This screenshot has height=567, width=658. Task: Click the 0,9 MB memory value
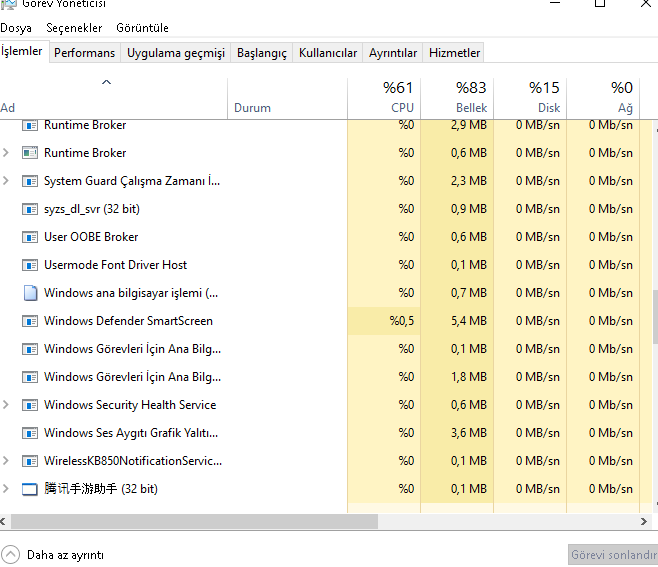469,209
